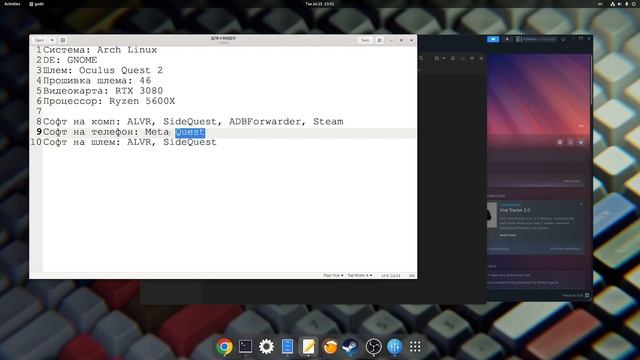This screenshot has height=360, width=640.
Task: Click the highlighted word Quest on line 9
Action: [x=190, y=132]
